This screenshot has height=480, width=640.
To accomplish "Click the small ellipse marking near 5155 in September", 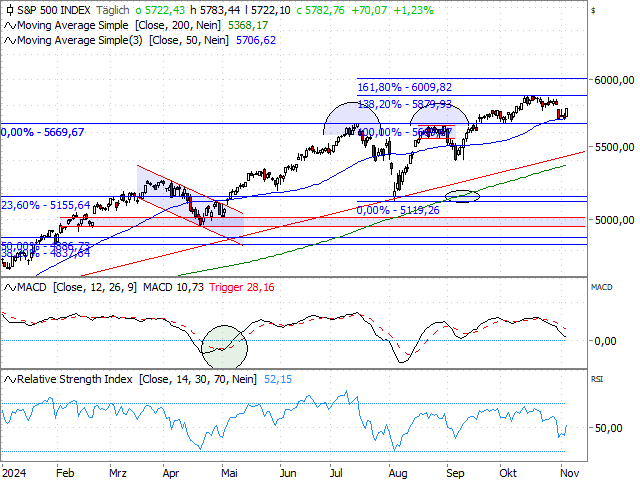I will (462, 196).
